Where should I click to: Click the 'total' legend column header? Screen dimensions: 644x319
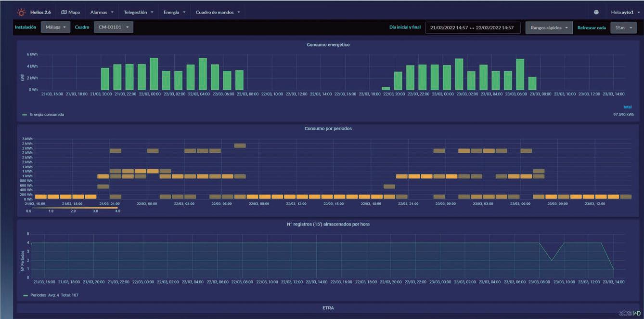[x=628, y=107]
